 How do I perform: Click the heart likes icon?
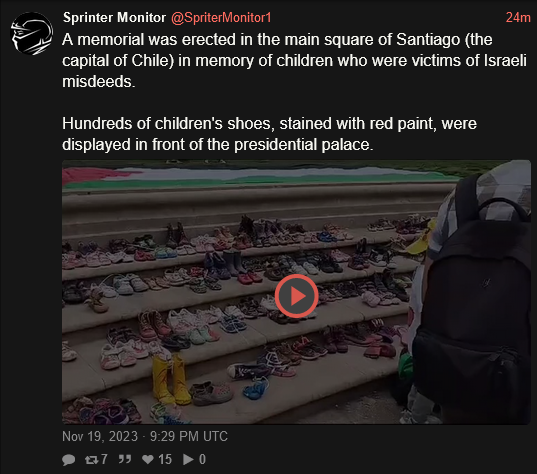point(148,459)
